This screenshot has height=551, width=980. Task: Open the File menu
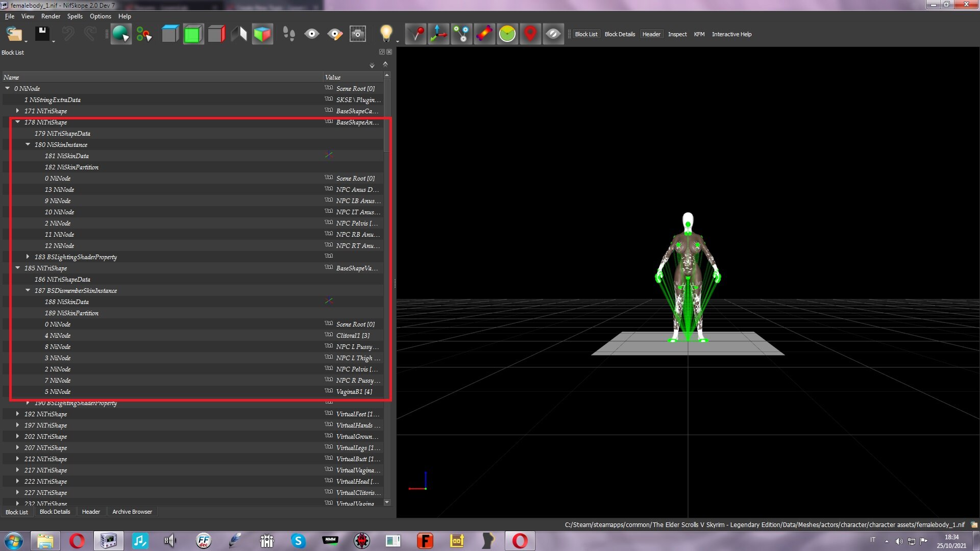[x=10, y=16]
